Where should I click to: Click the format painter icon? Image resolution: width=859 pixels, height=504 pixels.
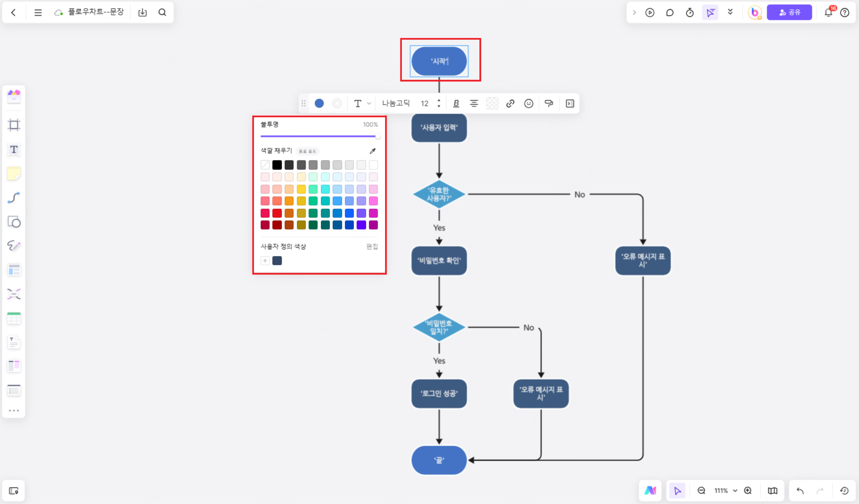[x=549, y=104]
